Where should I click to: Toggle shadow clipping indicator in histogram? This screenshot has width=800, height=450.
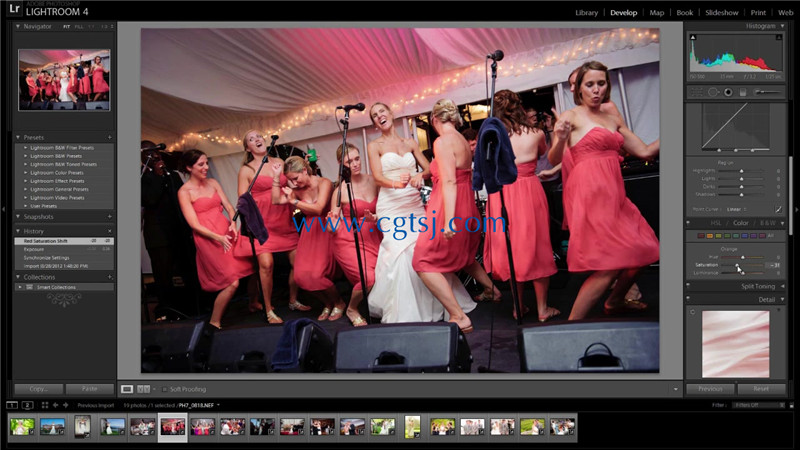click(x=693, y=37)
